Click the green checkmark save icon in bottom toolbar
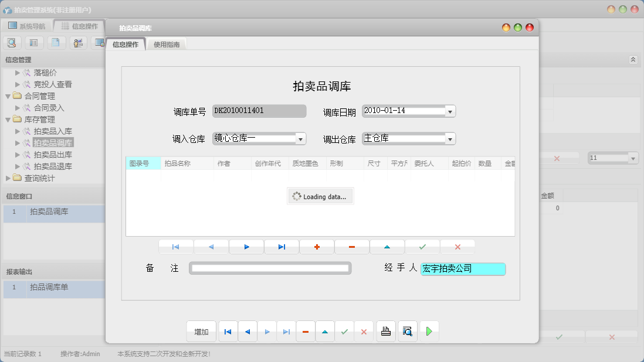Viewport: 644px width, 362px height. pyautogui.click(x=345, y=331)
